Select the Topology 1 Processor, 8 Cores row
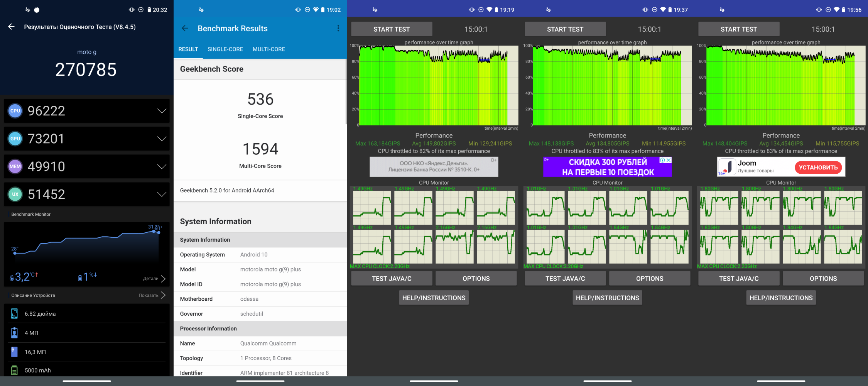The width and height of the screenshot is (868, 386). point(260,358)
